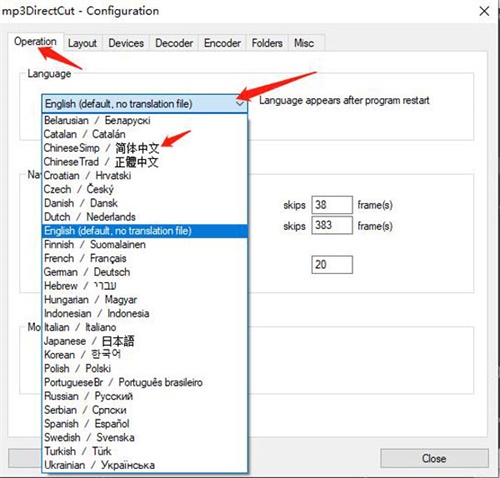This screenshot has height=478, width=500.
Task: Pick ChineseTrad language option
Action: click(145, 162)
